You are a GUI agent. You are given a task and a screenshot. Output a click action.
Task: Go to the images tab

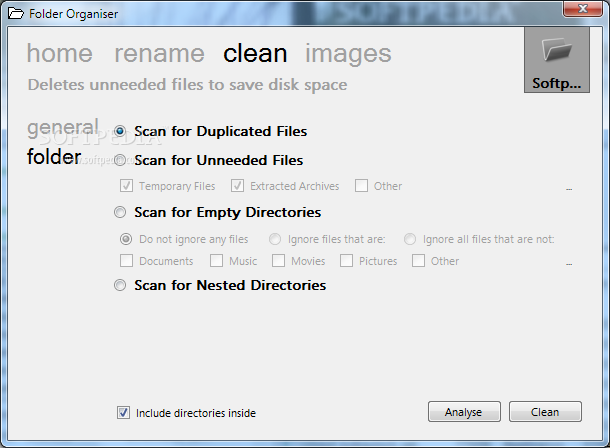pos(348,54)
